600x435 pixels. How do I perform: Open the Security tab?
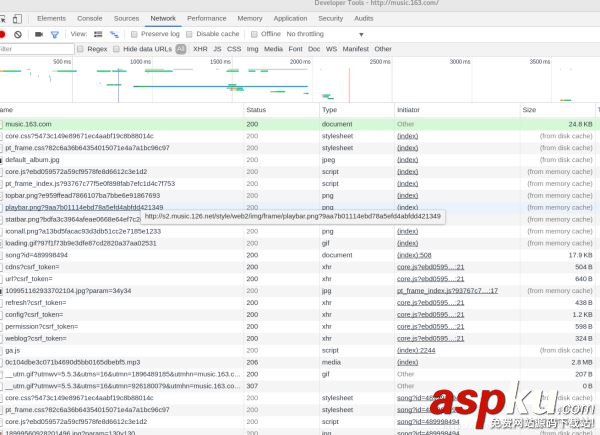pos(331,18)
